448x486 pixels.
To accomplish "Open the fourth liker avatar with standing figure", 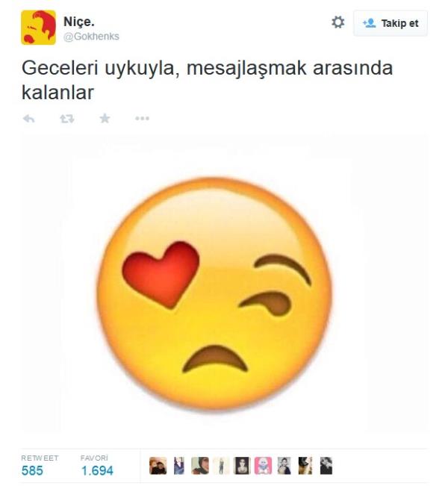I will point(221,466).
